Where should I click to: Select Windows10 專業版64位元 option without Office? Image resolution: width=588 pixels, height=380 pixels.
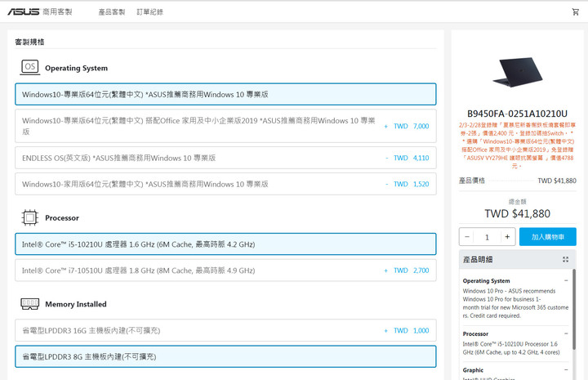tap(225, 94)
